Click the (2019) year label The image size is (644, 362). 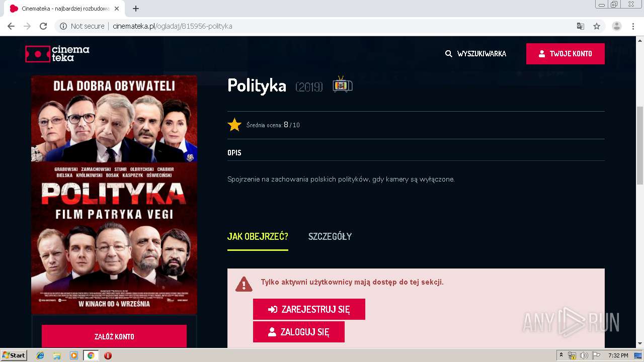(309, 87)
